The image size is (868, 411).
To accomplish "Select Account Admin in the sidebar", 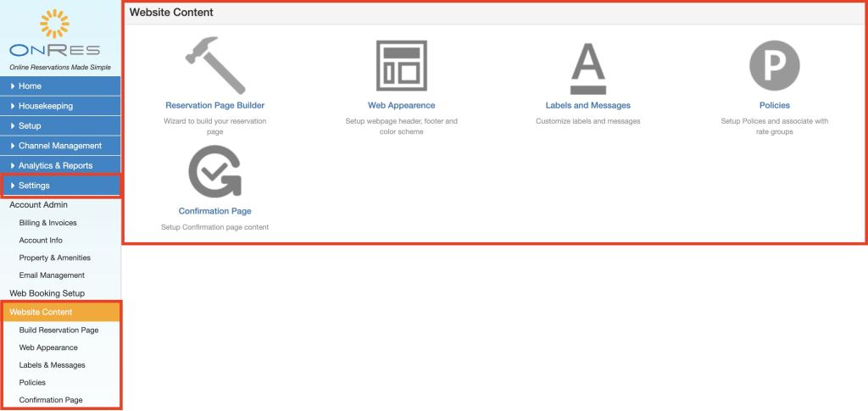I will tap(39, 205).
